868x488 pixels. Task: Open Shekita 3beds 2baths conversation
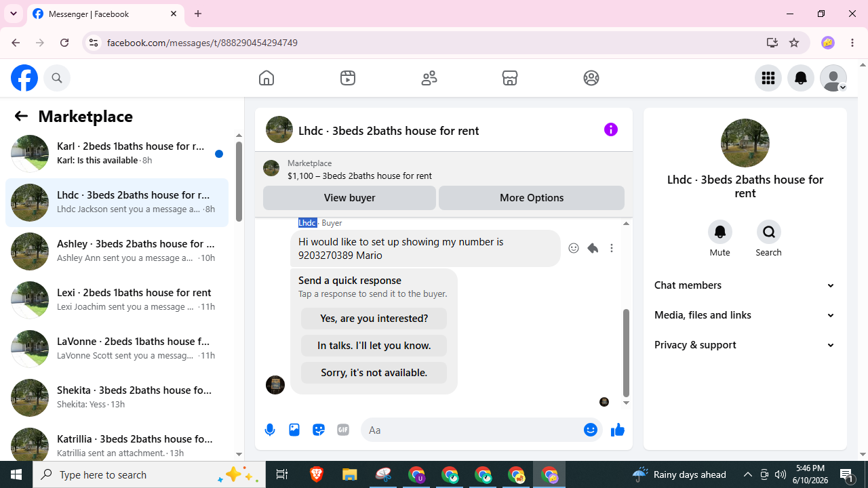[x=117, y=398]
